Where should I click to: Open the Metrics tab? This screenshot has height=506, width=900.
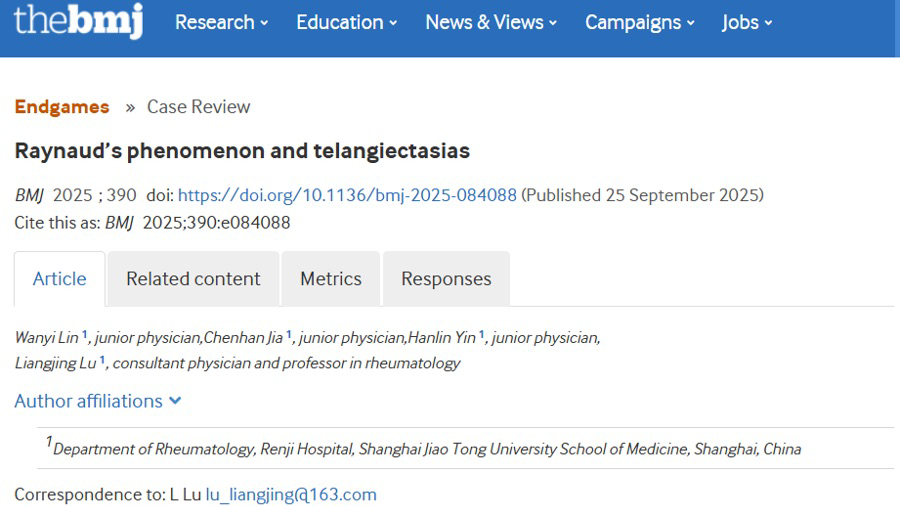(331, 279)
